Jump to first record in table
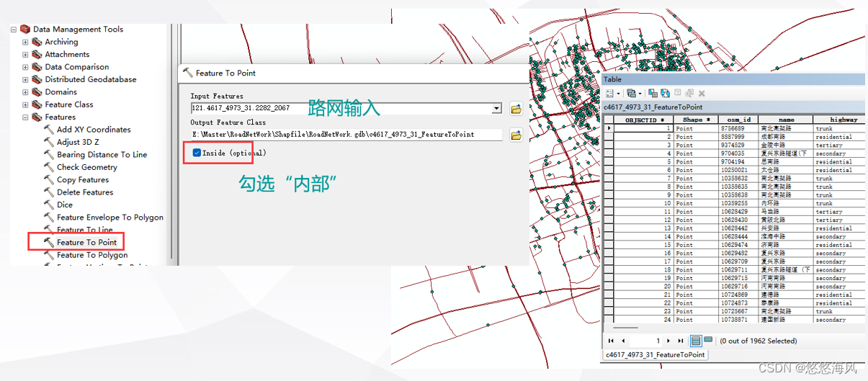Viewport: 868px width, 381px height. tap(612, 341)
